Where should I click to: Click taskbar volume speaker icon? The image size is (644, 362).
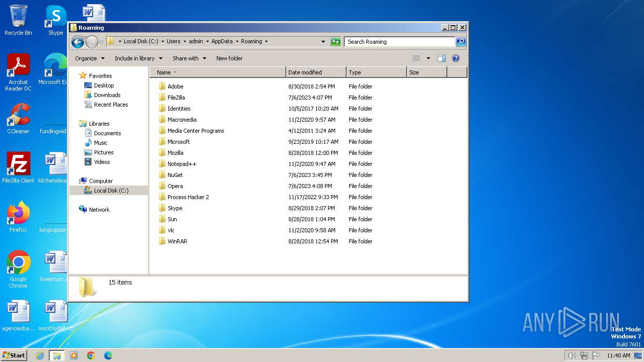572,355
